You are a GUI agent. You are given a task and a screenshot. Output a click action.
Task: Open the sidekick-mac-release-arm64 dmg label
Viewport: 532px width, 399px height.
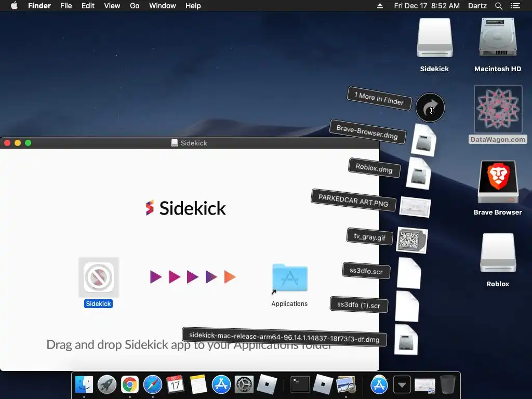(284, 337)
